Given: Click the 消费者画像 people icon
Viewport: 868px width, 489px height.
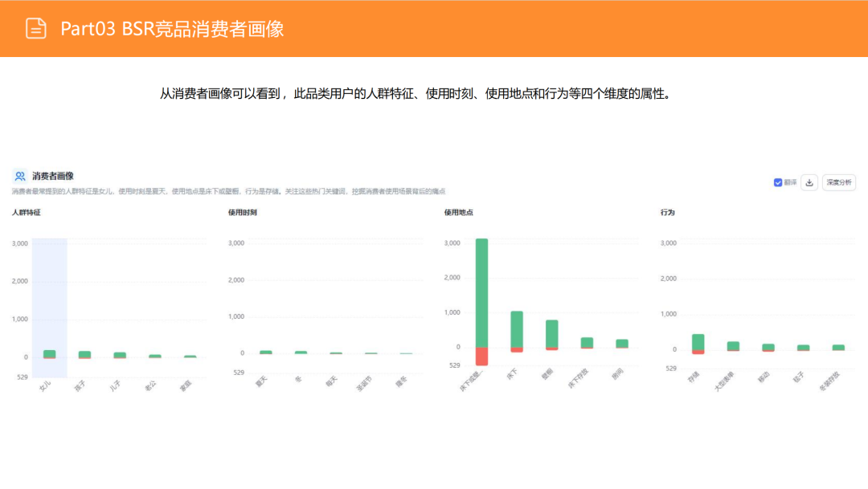Looking at the screenshot, I should tap(20, 176).
